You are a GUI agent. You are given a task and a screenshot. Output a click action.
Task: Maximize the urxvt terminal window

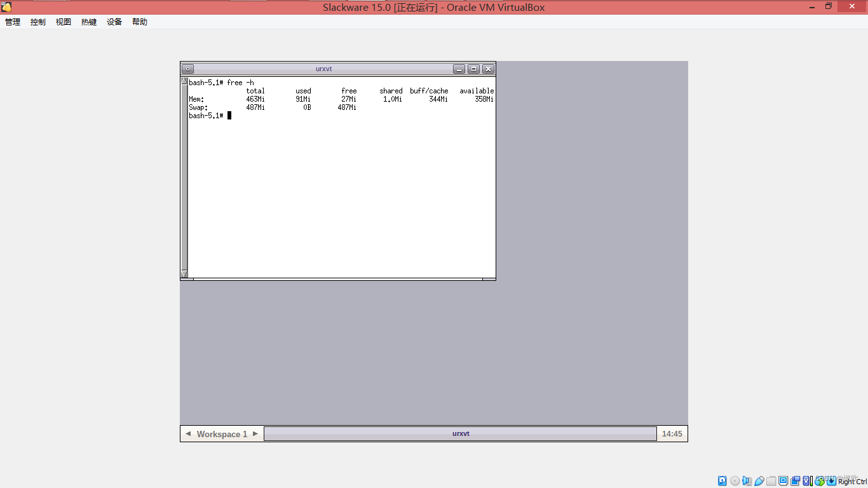pos(473,69)
